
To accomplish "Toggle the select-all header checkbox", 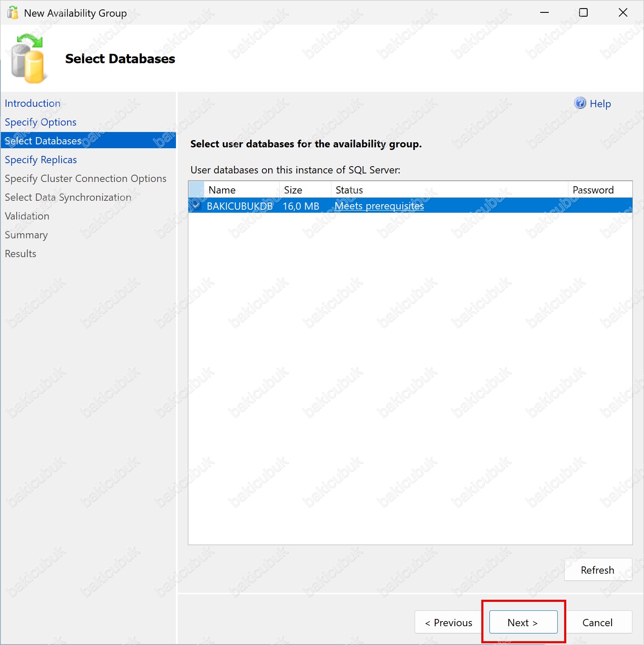I will pyautogui.click(x=196, y=190).
